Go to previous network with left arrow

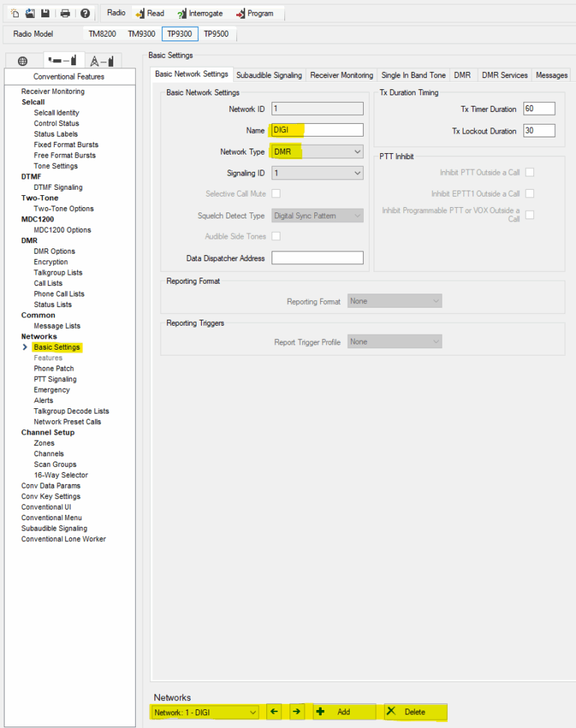pos(274,711)
